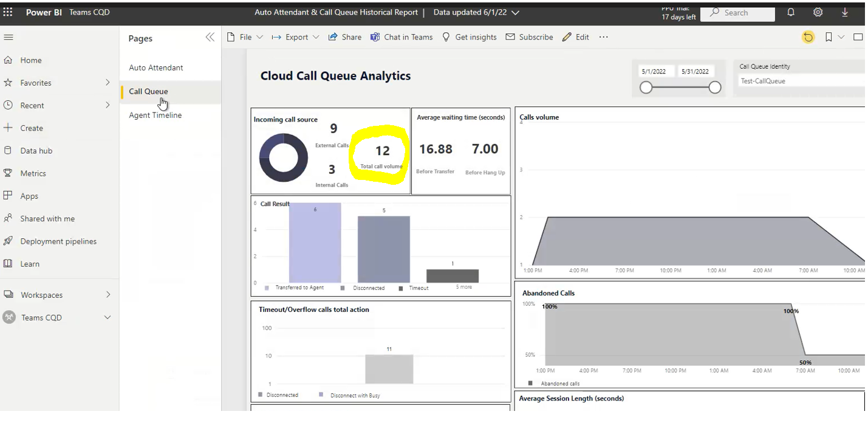Screen dimensions: 868x431
Task: Open the app launcher waffle icon
Action: (x=8, y=12)
